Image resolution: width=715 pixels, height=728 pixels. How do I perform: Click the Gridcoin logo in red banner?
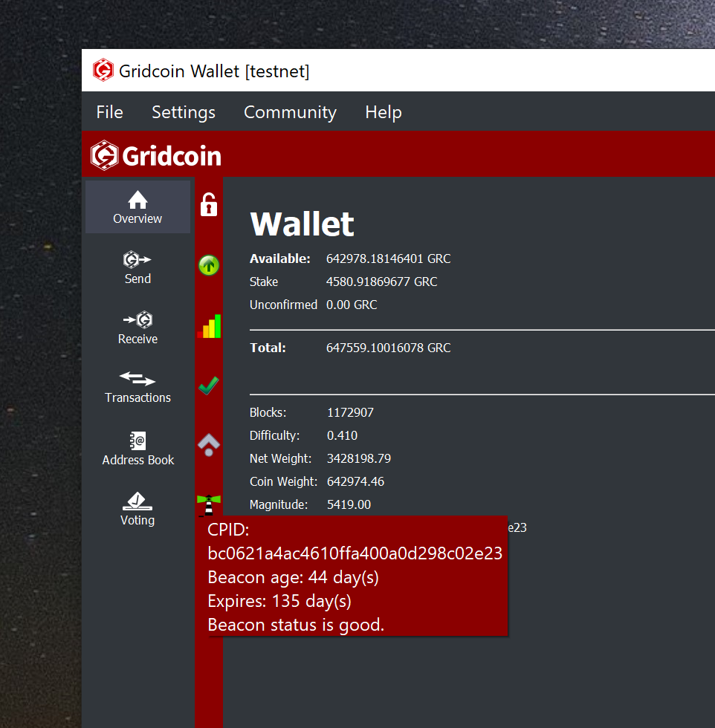pos(156,155)
